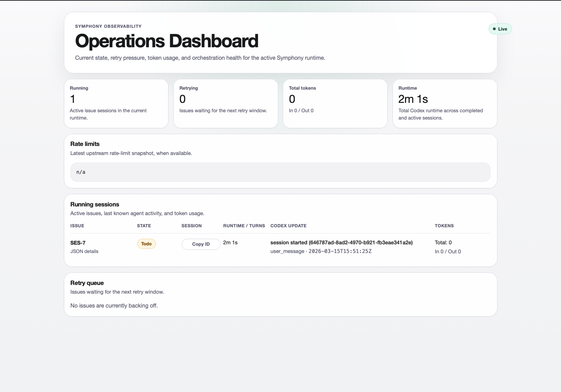Select the Total tokens metric card
Screen dimensions: 561x392
click(x=335, y=103)
